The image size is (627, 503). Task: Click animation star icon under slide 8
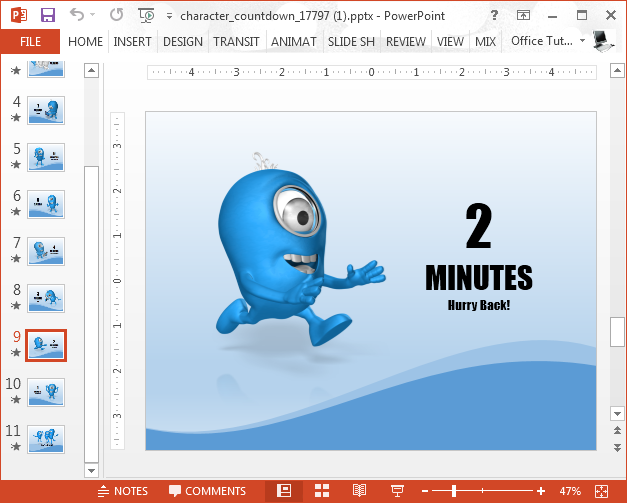click(16, 305)
